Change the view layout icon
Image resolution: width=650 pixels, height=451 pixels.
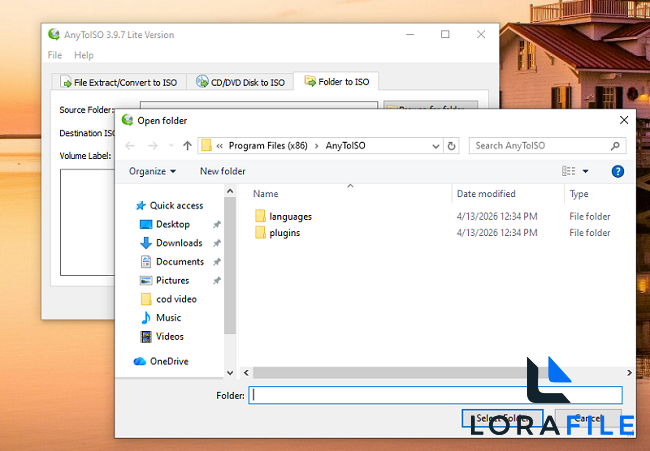pyautogui.click(x=568, y=171)
